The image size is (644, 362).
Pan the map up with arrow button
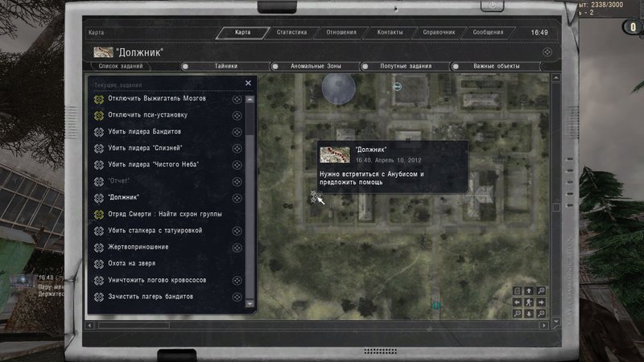pyautogui.click(x=529, y=290)
